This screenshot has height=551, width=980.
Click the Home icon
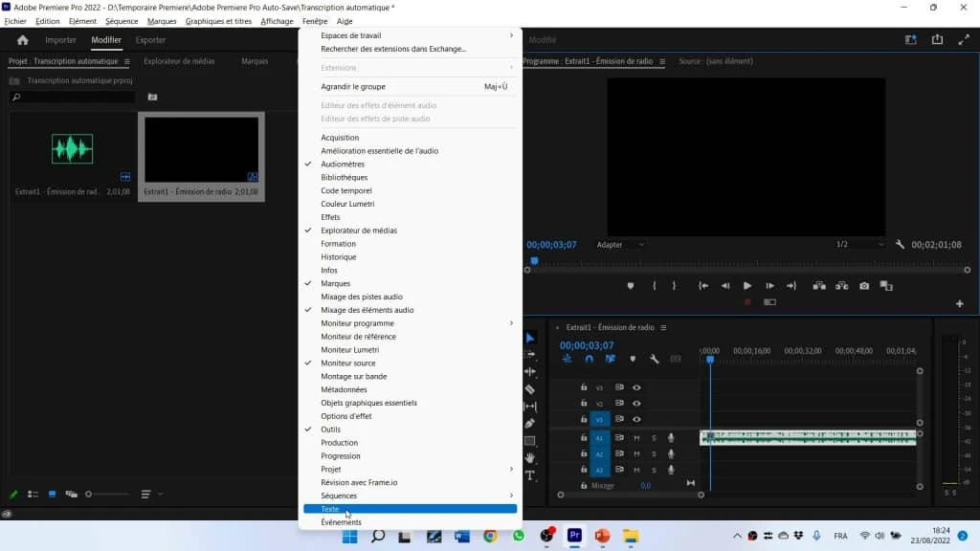pyautogui.click(x=23, y=40)
